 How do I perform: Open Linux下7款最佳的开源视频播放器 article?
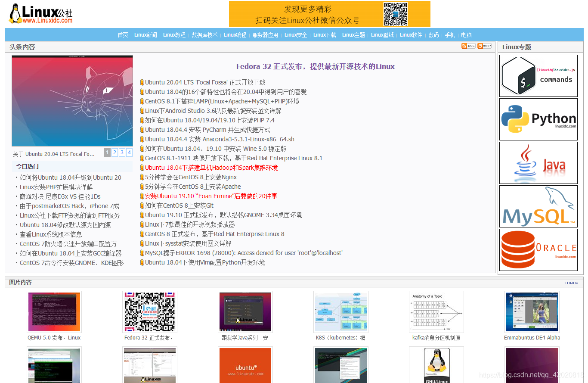point(190,224)
